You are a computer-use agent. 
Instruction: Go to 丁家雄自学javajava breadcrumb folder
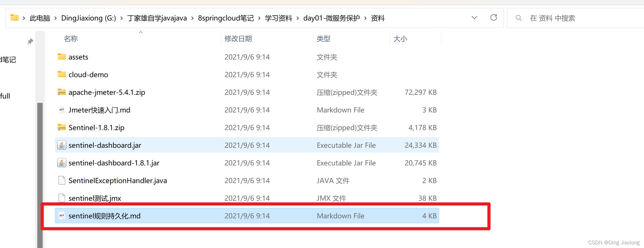[157, 18]
